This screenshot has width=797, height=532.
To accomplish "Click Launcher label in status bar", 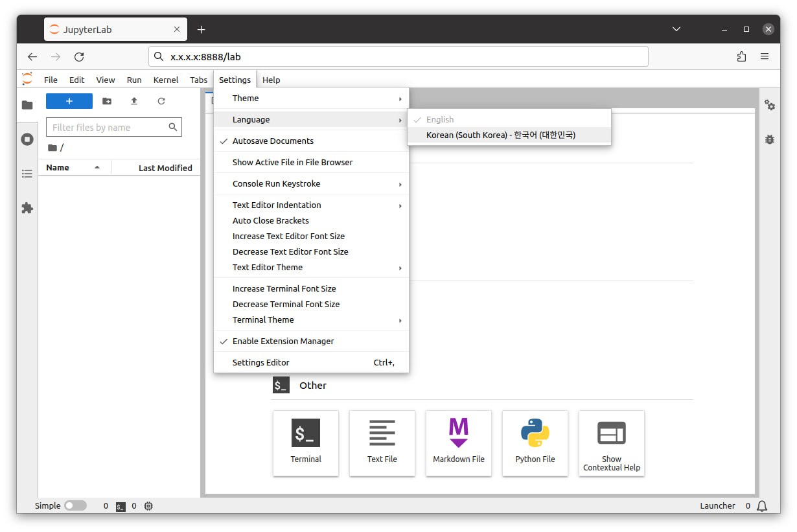I will click(717, 506).
